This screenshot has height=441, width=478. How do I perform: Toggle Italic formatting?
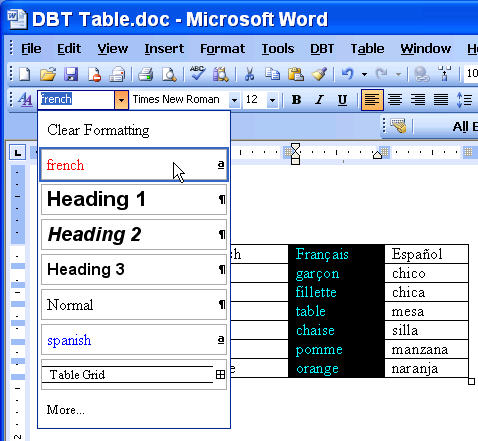click(319, 100)
